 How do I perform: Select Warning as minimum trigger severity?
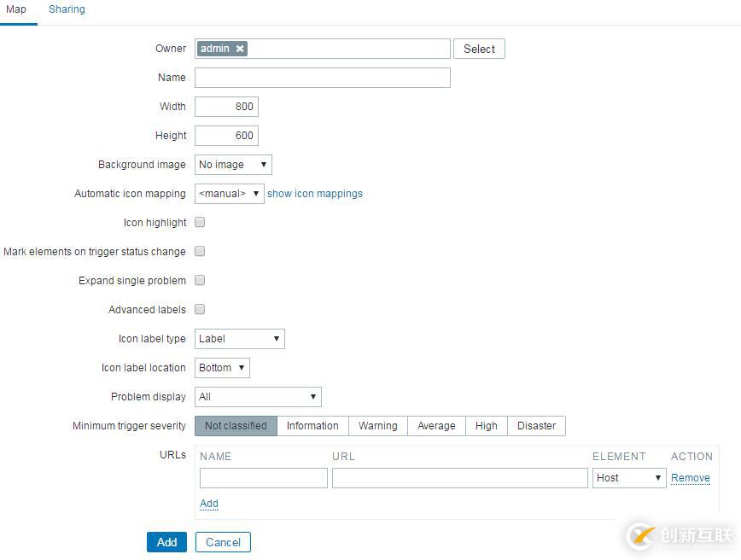[x=377, y=425]
